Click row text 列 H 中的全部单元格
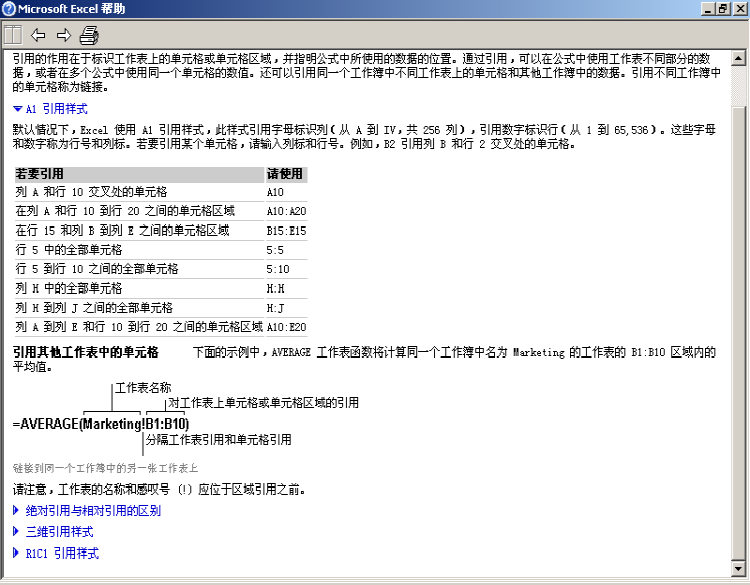750x585 pixels. [x=69, y=288]
